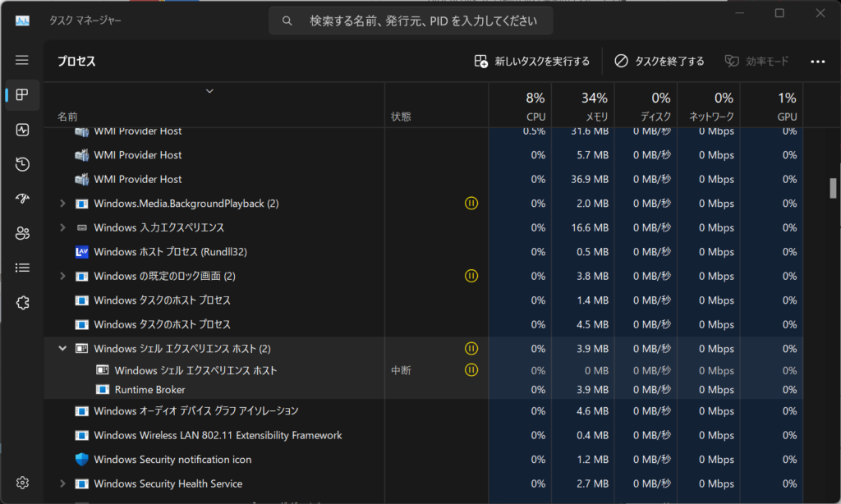This screenshot has width=841, height=504.
Task: Expand Windows Security Health Service group
Action: click(x=62, y=483)
